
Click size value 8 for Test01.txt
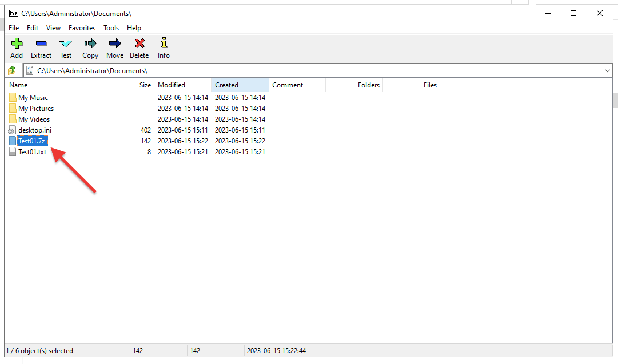(x=149, y=151)
